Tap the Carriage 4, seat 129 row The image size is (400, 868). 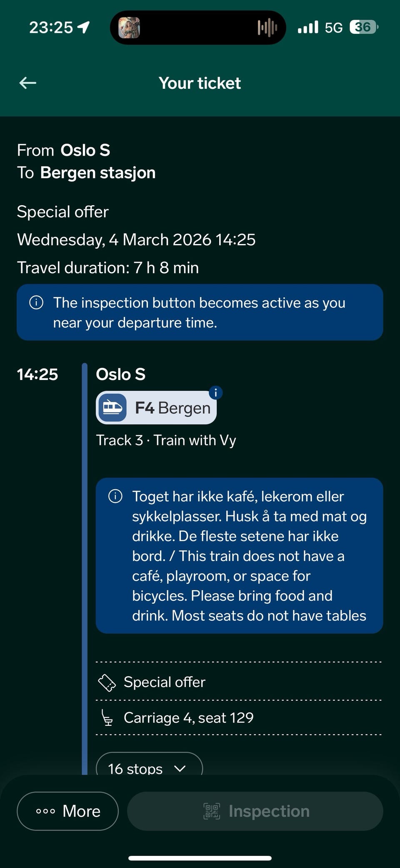pyautogui.click(x=188, y=718)
